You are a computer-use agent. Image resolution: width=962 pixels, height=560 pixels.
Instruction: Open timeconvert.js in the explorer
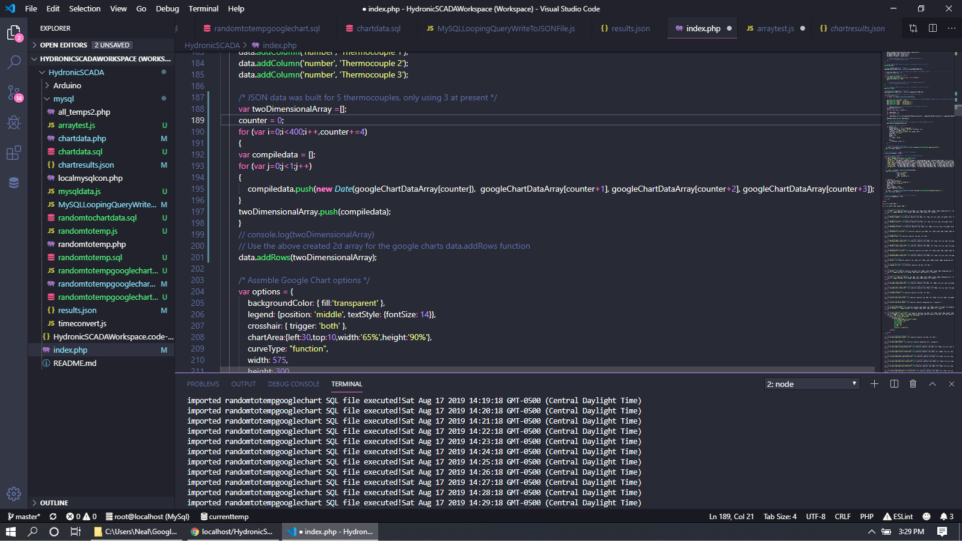tap(101, 323)
